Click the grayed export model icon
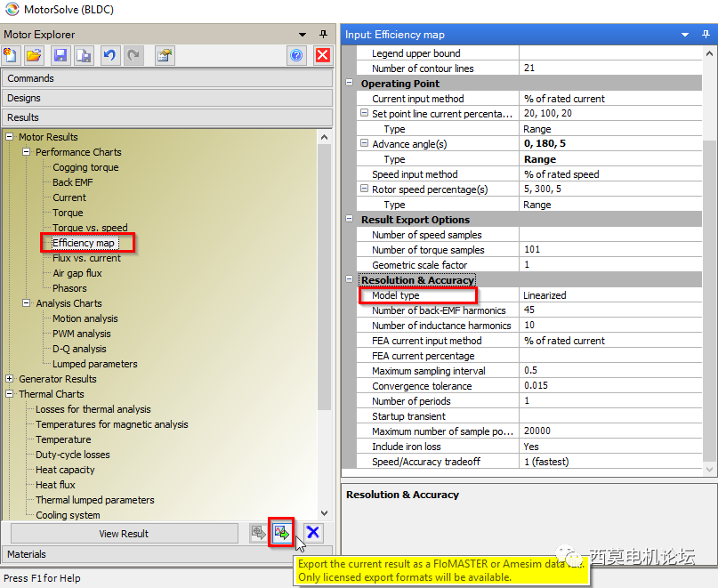718x588 pixels. click(259, 533)
